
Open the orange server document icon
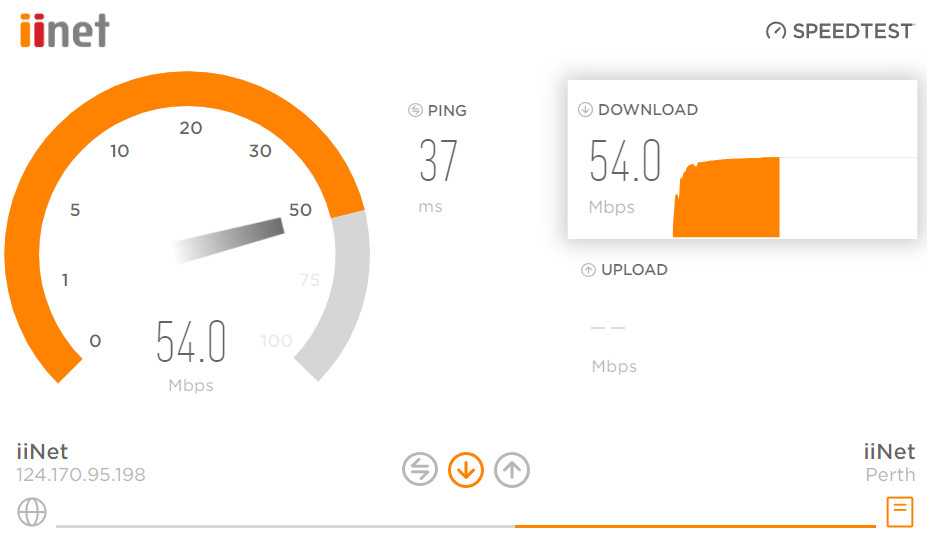(900, 512)
